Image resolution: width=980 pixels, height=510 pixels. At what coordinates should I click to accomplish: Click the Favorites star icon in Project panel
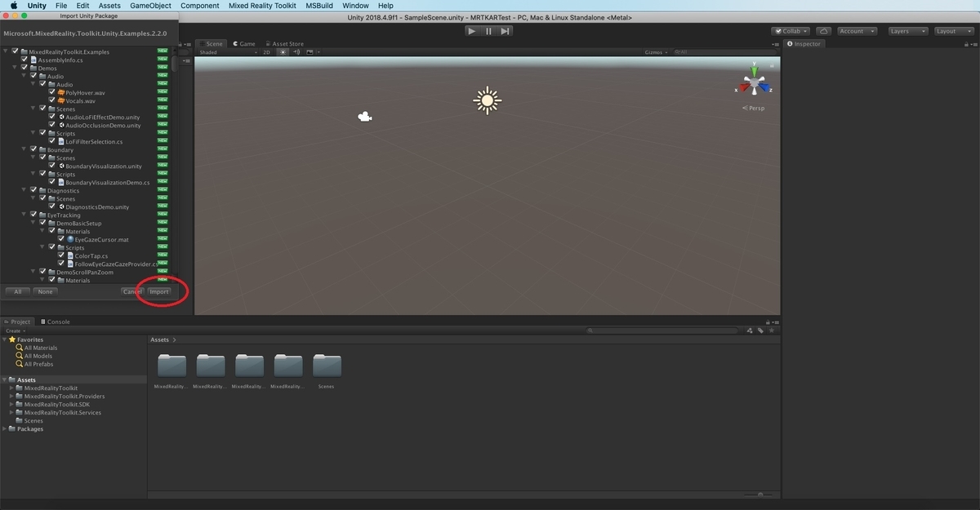click(12, 339)
